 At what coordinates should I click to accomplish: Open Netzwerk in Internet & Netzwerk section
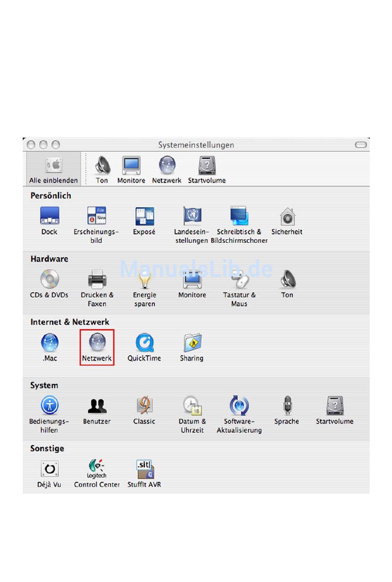(97, 347)
